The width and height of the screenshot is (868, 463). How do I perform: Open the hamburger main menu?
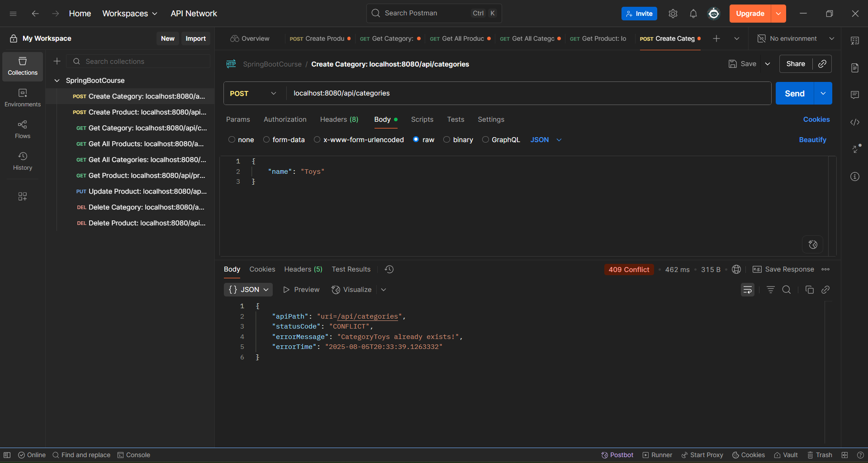pyautogui.click(x=13, y=14)
